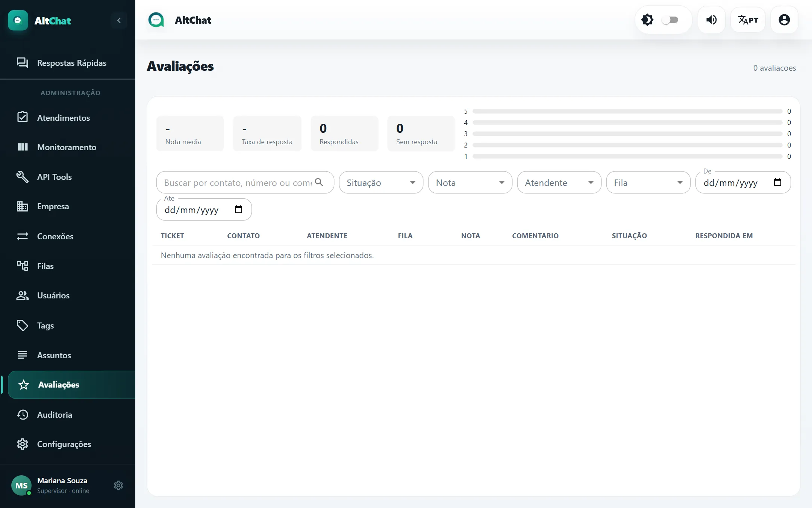Click the AltChat header logo
This screenshot has width=812, height=508.
(156, 20)
